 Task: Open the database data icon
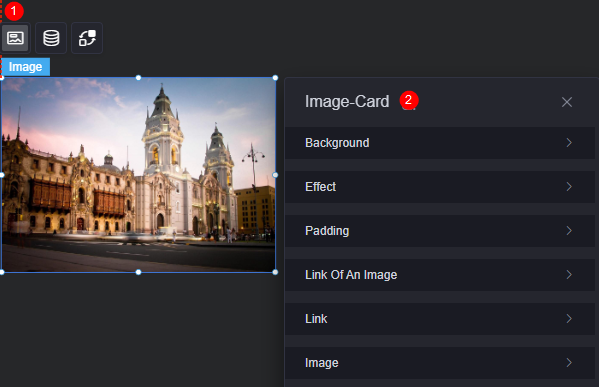click(51, 38)
